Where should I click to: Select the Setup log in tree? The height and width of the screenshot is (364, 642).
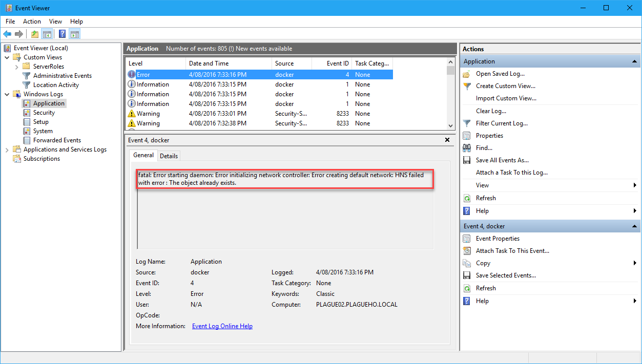pos(41,122)
